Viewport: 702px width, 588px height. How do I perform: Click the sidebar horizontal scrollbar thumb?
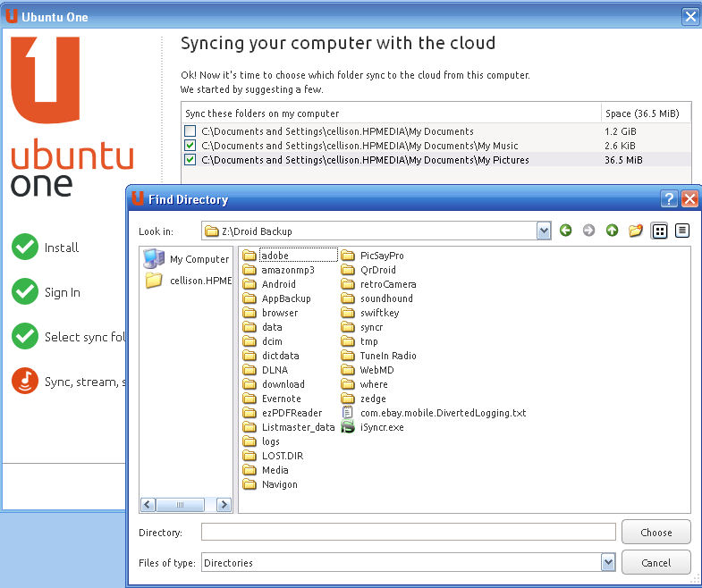point(180,505)
